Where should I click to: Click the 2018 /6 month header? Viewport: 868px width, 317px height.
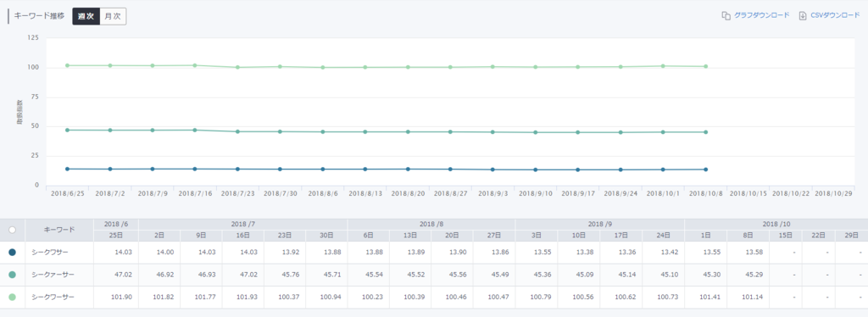[116, 224]
